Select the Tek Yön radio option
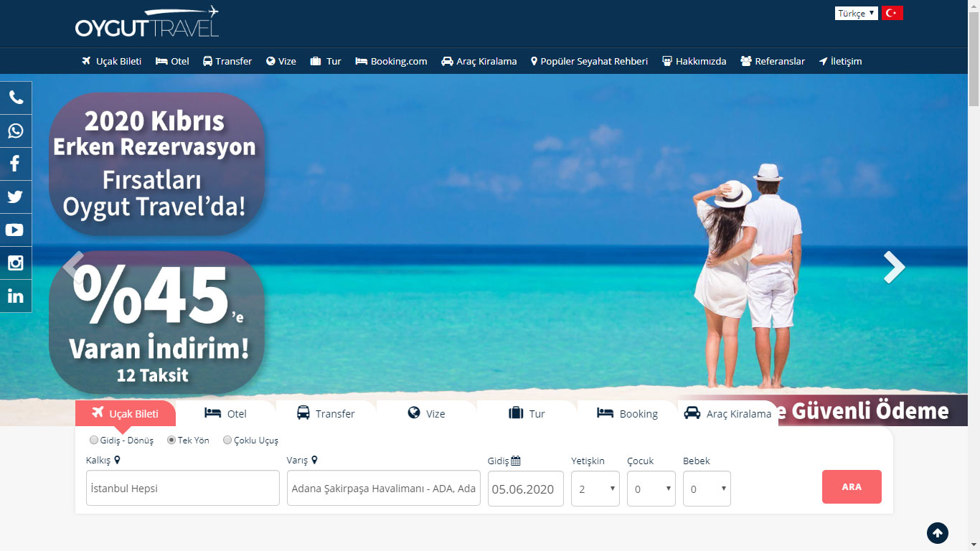Viewport: 980px width, 551px height. pos(171,440)
